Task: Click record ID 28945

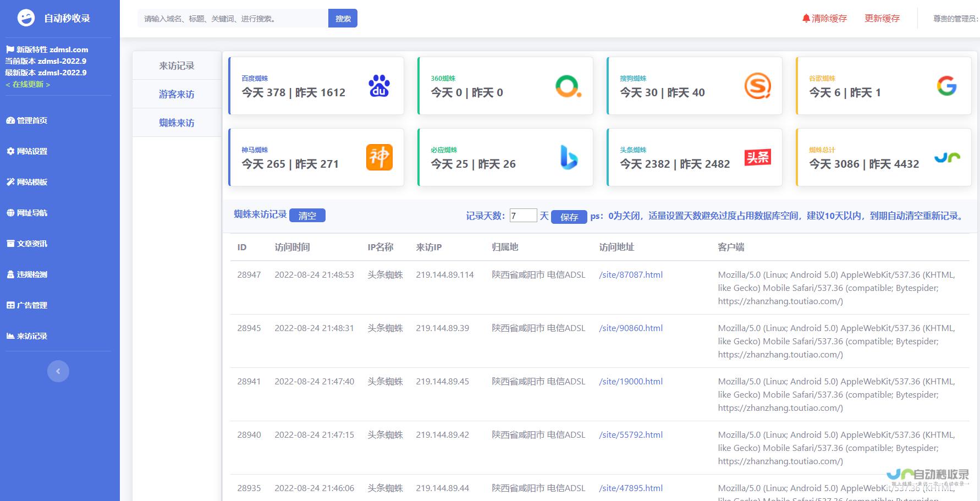Action: [249, 328]
